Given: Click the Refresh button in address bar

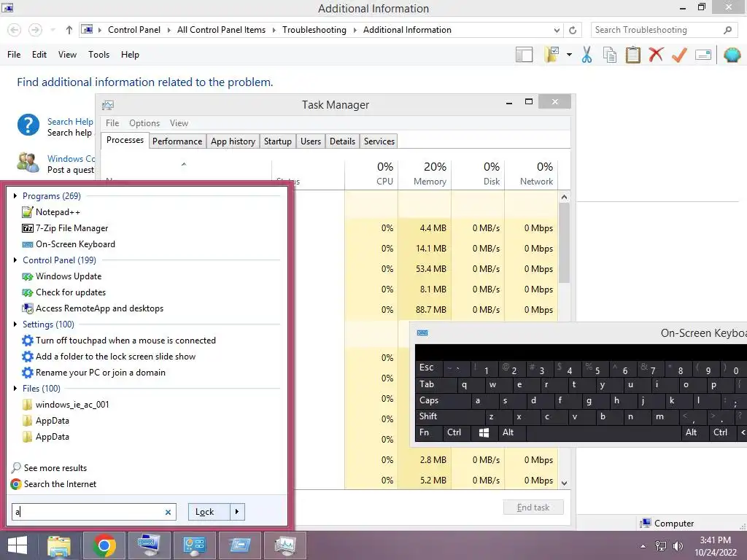Looking at the screenshot, I should [573, 30].
